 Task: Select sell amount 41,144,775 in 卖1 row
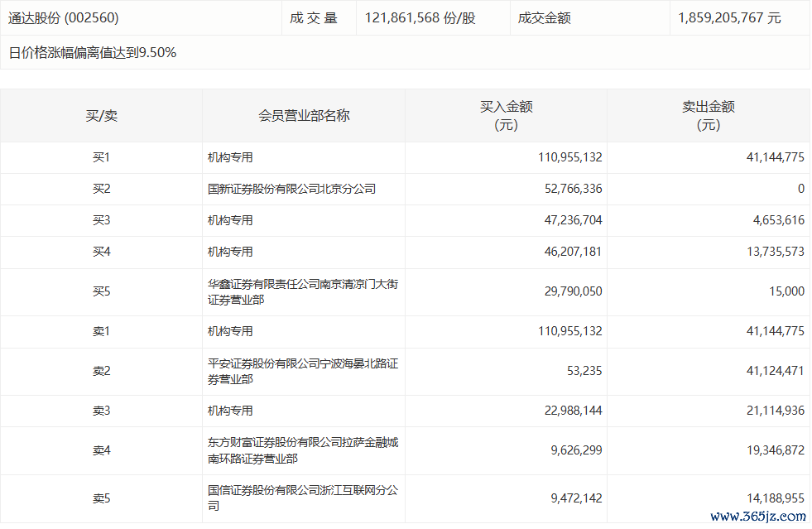776,332
